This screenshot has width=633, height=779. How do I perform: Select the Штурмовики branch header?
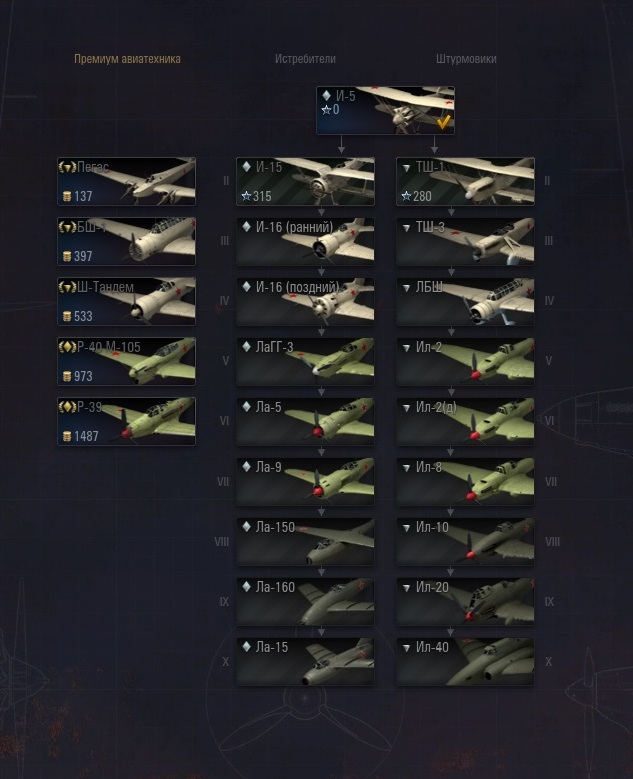tap(466, 59)
